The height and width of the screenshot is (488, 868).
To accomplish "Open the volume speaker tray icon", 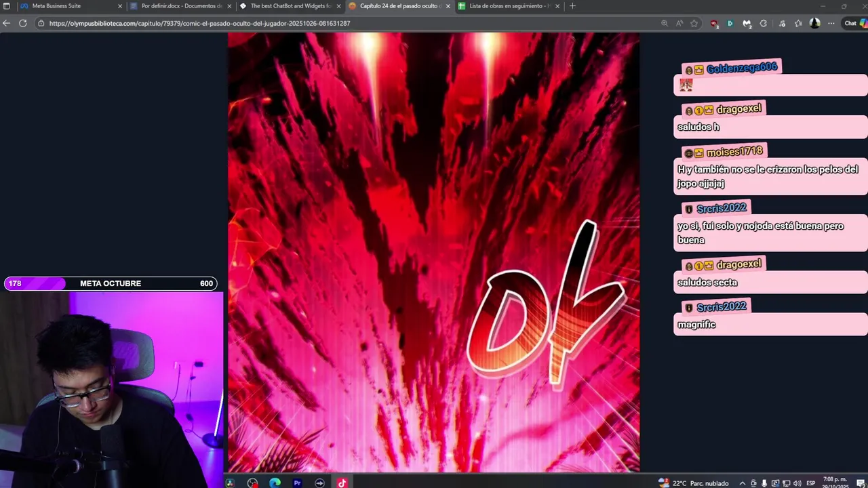I will coord(797,483).
